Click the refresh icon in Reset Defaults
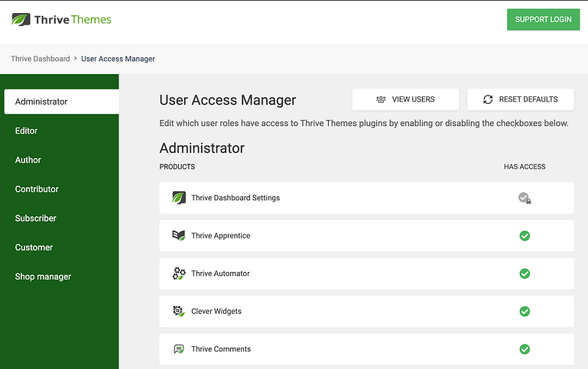 (488, 99)
